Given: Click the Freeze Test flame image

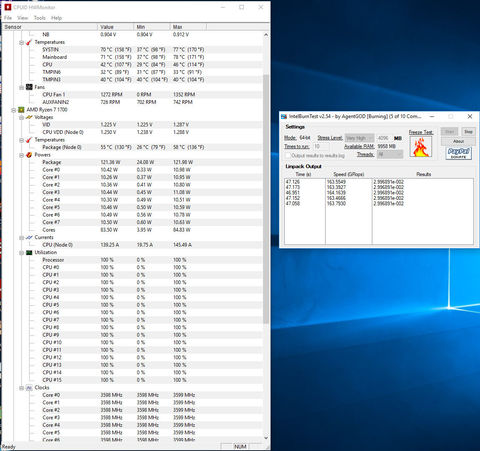Looking at the screenshot, I should 421,146.
